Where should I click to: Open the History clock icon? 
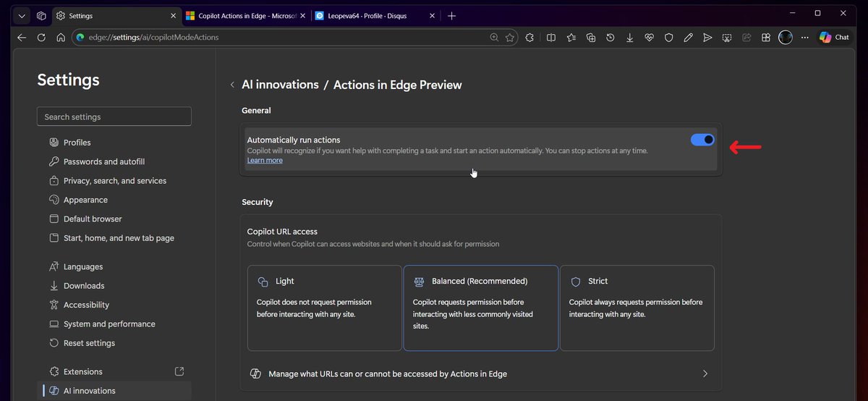tap(610, 38)
